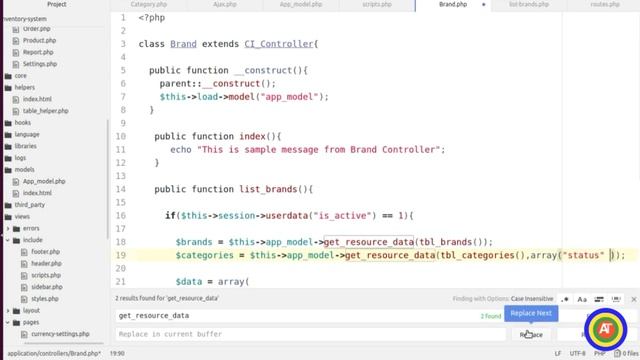This screenshot has width=640, height=360.
Task: Switch to the routes.php tab
Action: pos(605,4)
